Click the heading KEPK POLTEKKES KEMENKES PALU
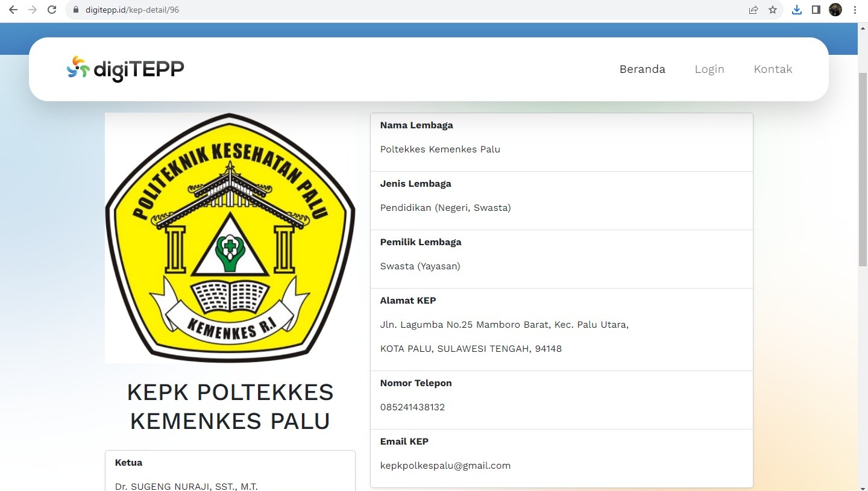Image resolution: width=868 pixels, height=491 pixels. pyautogui.click(x=230, y=407)
